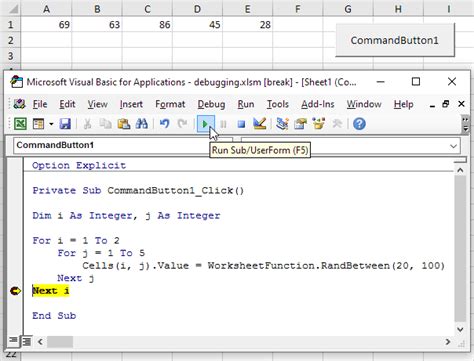This screenshot has height=361, width=474.
Task: Open the CommandButton1 object dropdown
Action: (123, 145)
